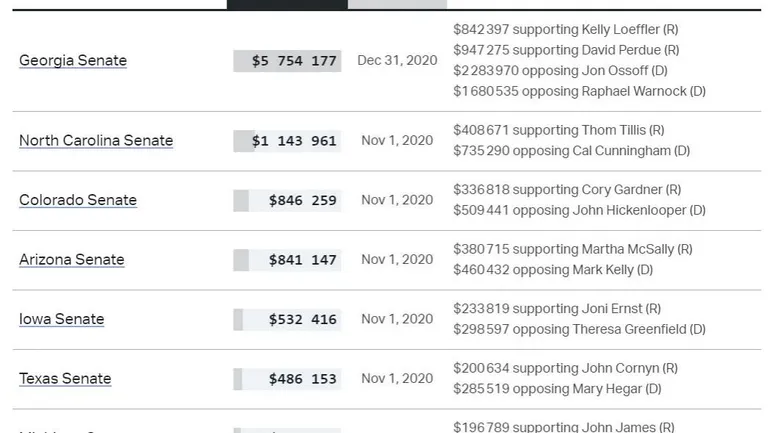Viewport: 770px width, 433px height.
Task: Select the $486 153 spending cell
Action: (288, 379)
